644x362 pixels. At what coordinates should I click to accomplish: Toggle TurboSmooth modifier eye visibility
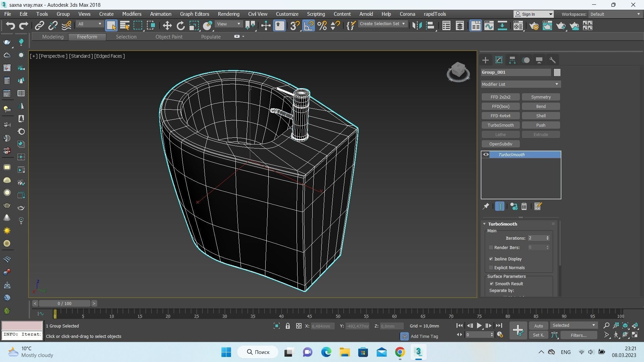[486, 155]
